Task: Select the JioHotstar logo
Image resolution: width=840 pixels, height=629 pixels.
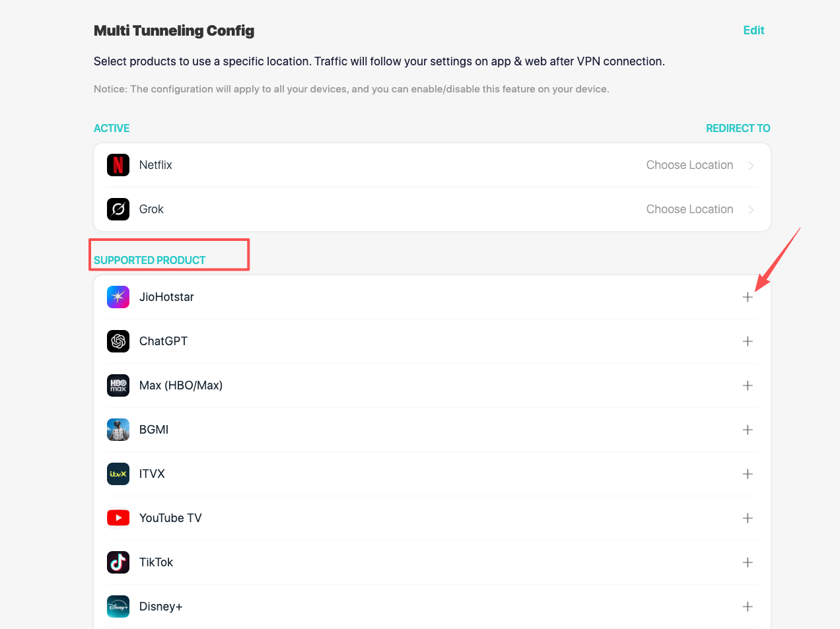Action: [118, 297]
